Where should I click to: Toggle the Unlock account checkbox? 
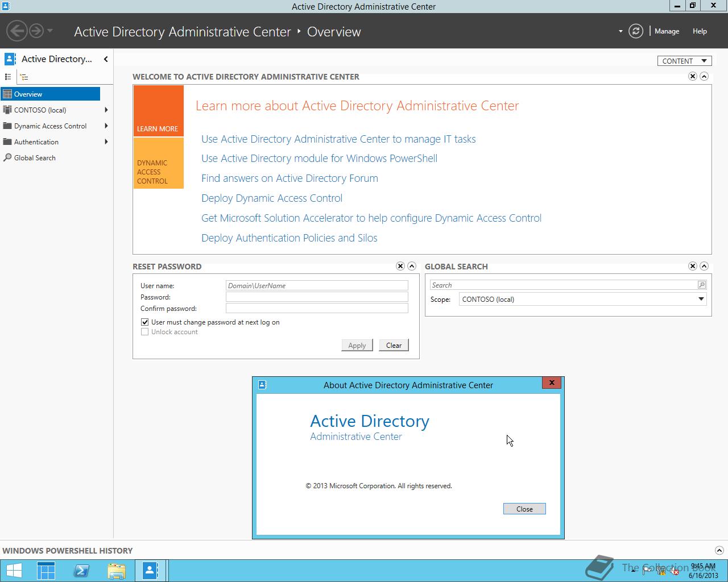click(144, 331)
